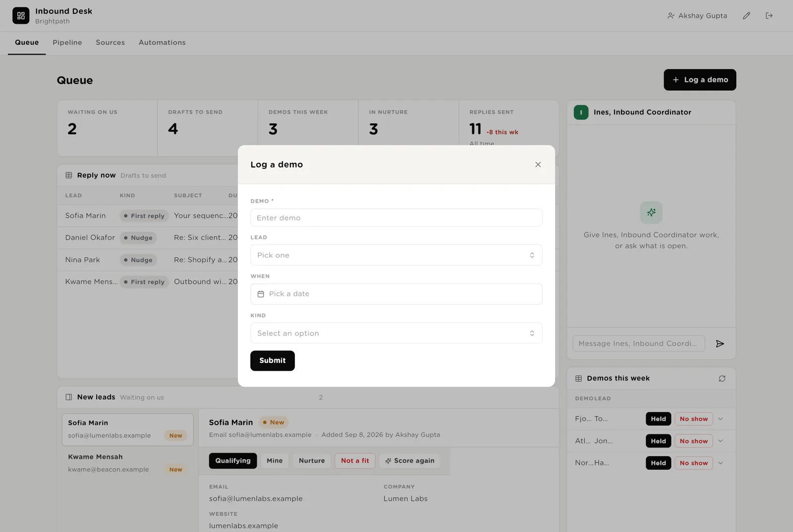This screenshot has width=793, height=532.
Task: Click the send message arrow icon
Action: coord(720,344)
